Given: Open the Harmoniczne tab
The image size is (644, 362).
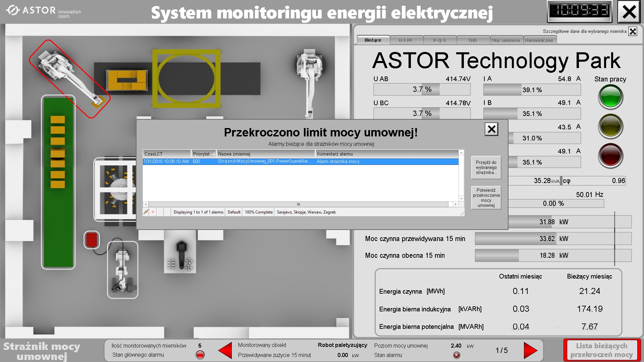Looking at the screenshot, I should click(x=540, y=40).
